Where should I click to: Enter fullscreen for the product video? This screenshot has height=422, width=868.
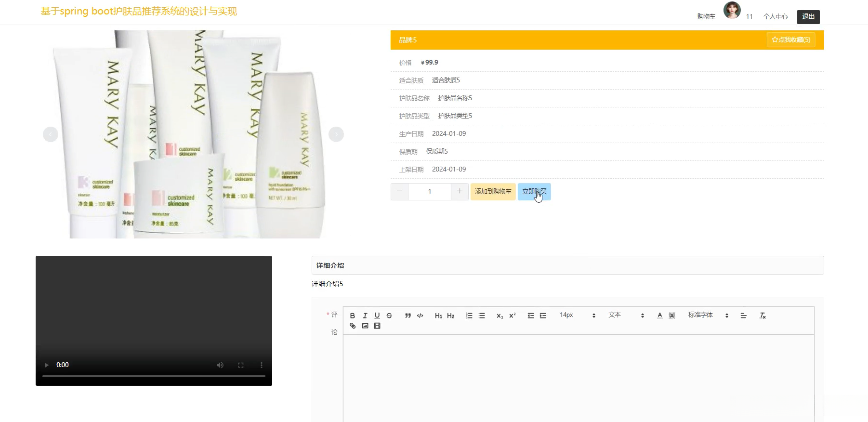tap(241, 365)
